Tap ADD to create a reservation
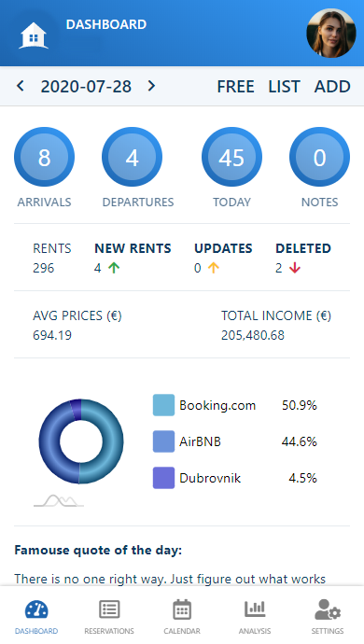The image size is (364, 644). 332,87
